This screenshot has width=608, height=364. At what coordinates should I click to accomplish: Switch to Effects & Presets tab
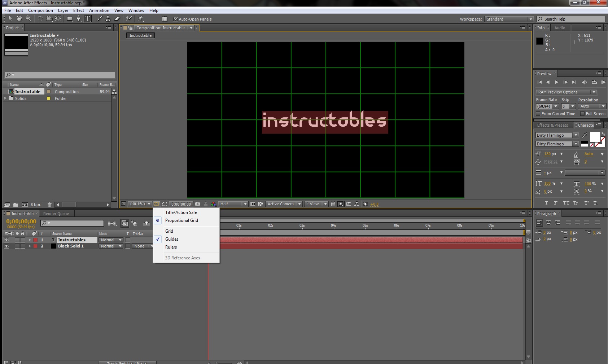pyautogui.click(x=552, y=125)
